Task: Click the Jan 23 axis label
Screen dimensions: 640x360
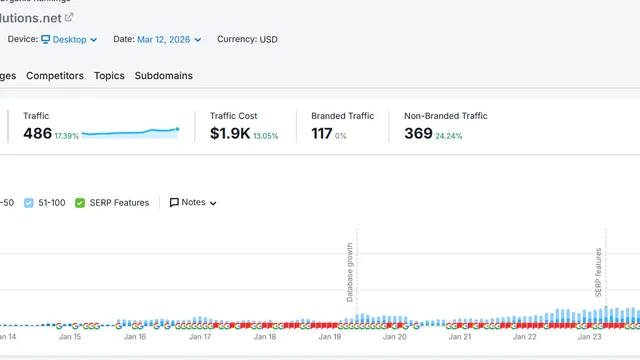Action: tap(590, 337)
